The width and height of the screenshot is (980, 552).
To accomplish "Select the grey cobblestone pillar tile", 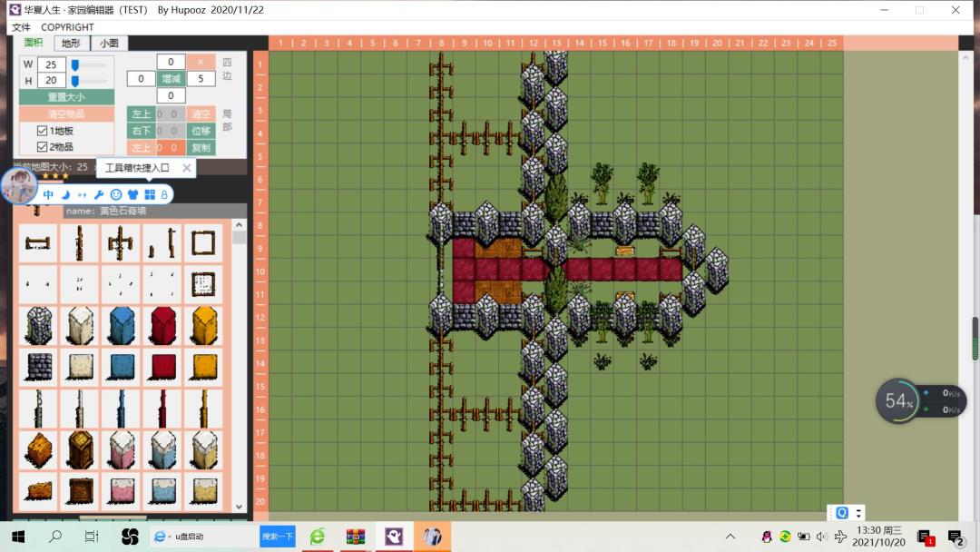I will pos(39,326).
